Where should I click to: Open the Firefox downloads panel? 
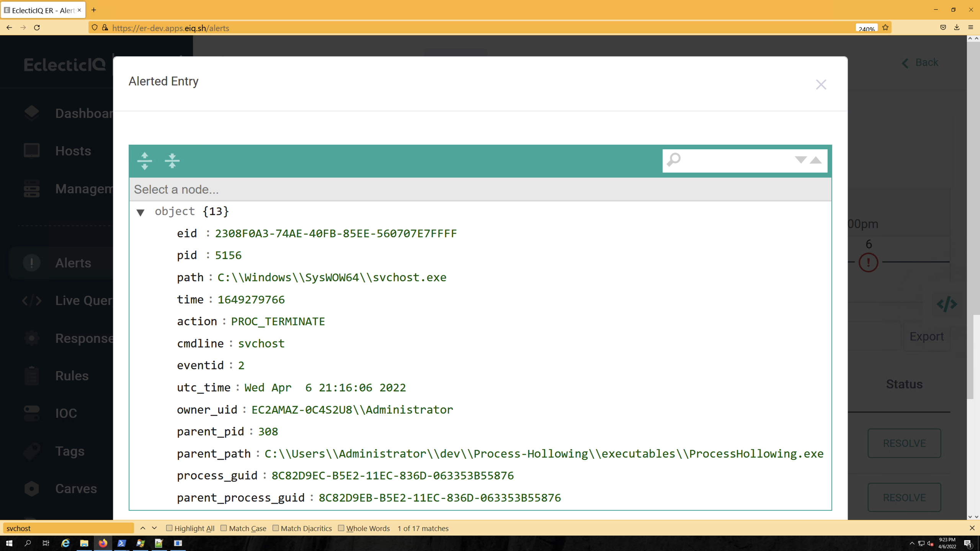pos(957,28)
